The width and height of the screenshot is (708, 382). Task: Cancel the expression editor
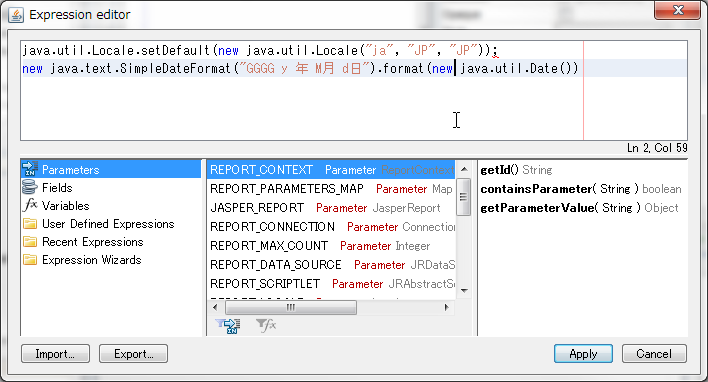pos(654,354)
